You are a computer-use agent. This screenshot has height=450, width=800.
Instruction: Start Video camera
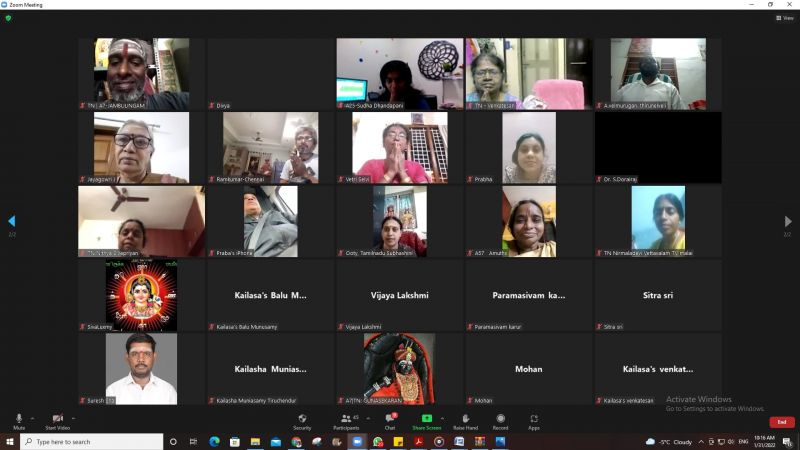pyautogui.click(x=57, y=420)
